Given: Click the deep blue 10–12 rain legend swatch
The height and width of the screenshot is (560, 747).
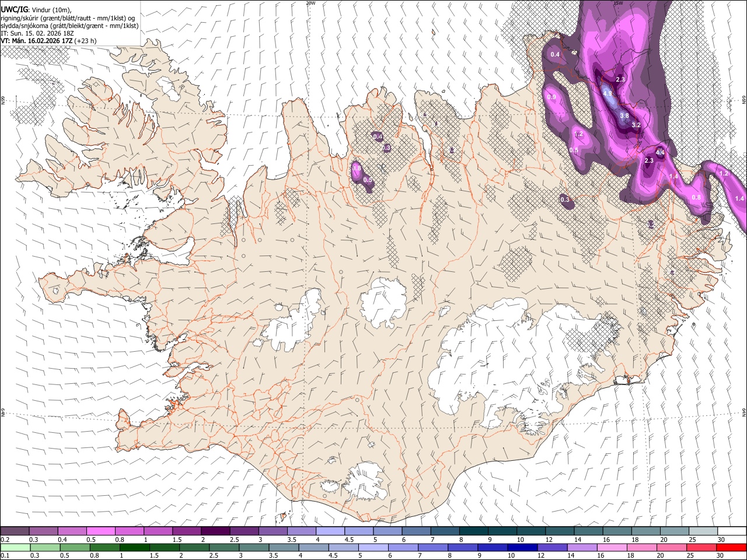Looking at the screenshot, I should coord(522,548).
